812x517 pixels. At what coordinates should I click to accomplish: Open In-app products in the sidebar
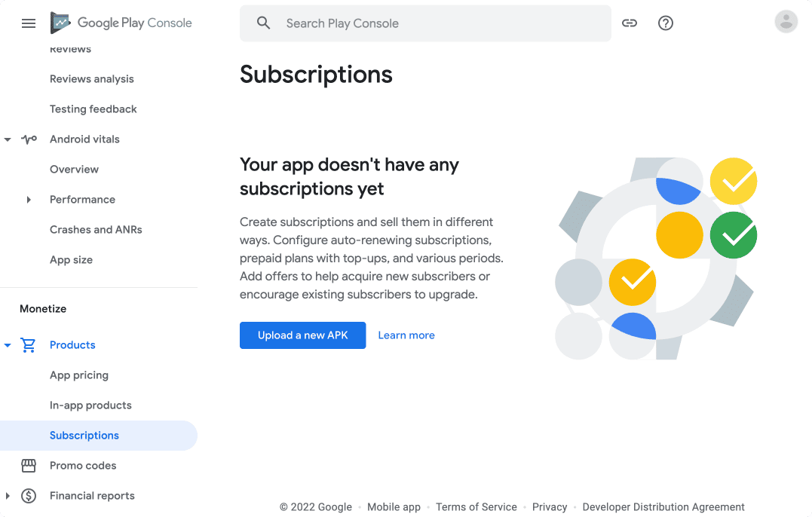pos(90,405)
